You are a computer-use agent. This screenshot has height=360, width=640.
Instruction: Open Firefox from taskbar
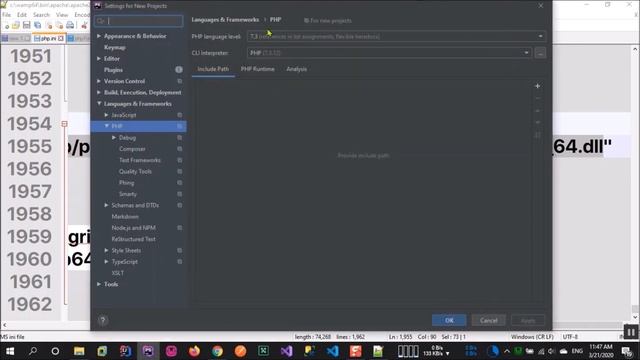[x=194, y=351]
